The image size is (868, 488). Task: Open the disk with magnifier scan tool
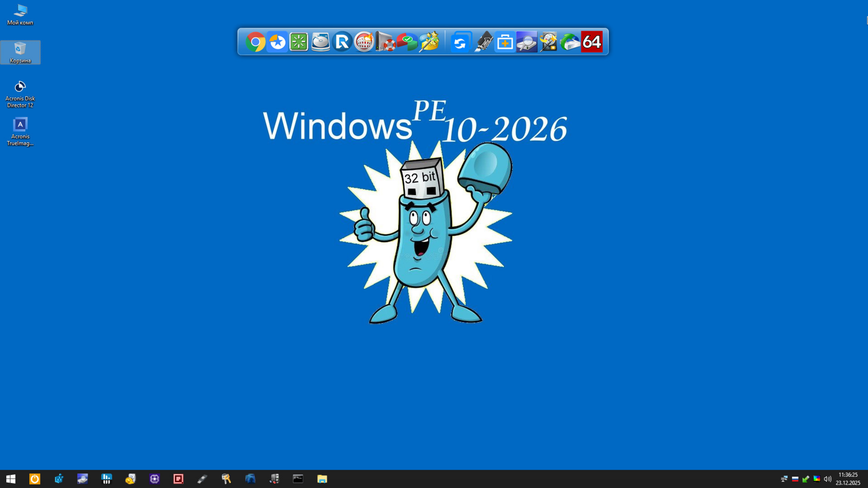tap(527, 42)
